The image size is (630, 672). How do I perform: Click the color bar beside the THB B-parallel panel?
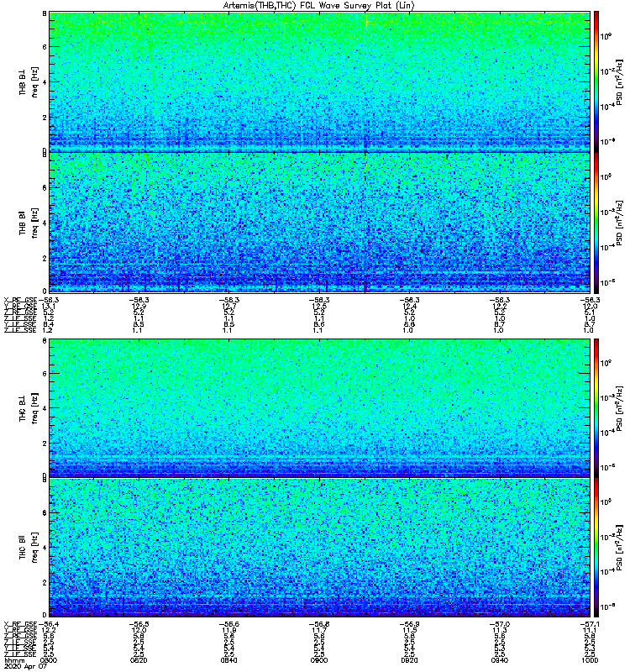[x=596, y=223]
